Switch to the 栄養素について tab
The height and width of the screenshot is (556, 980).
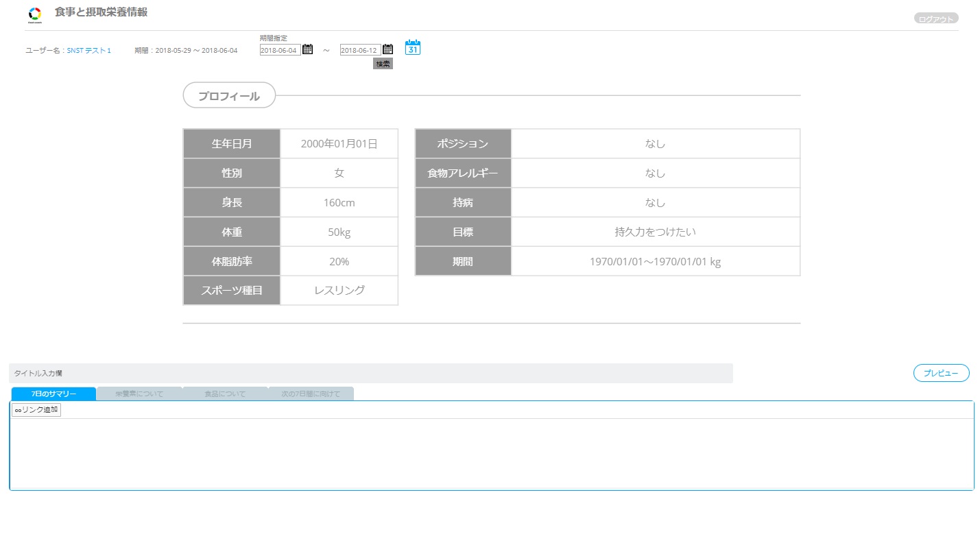tap(139, 394)
